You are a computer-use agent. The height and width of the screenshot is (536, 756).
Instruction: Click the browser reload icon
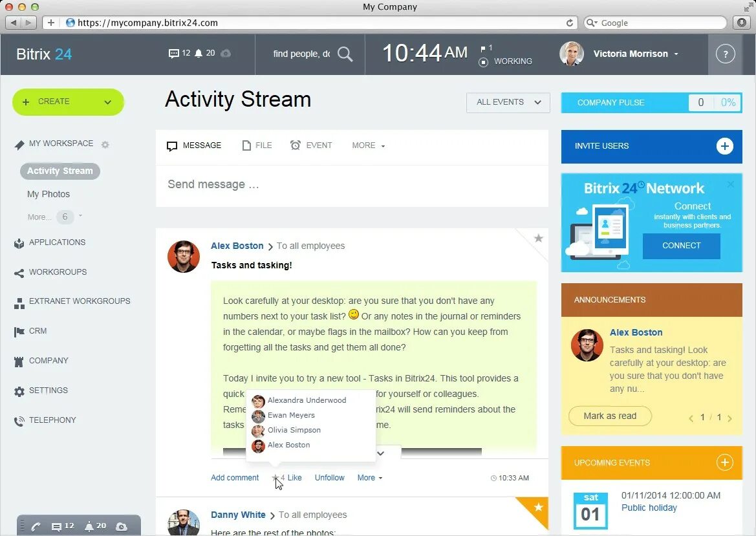pyautogui.click(x=569, y=23)
